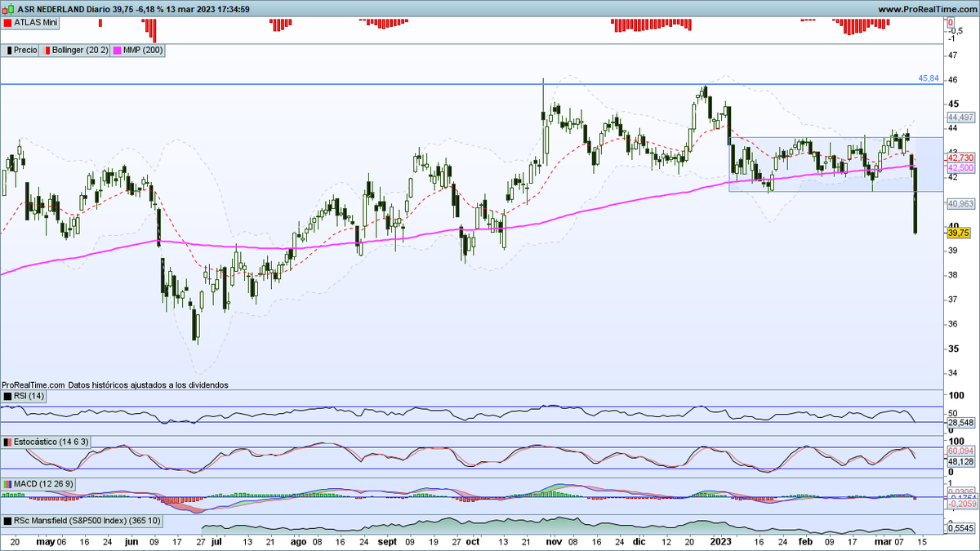Click the 42,730 red price tag
980x551 pixels.
961,158
